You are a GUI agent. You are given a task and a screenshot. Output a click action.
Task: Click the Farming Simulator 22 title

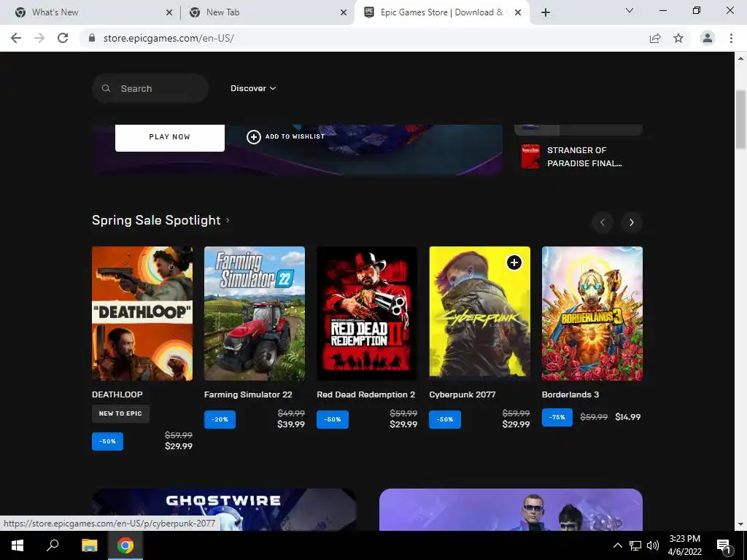coord(248,394)
